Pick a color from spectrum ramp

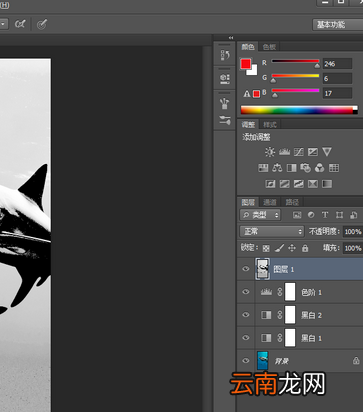(x=297, y=110)
